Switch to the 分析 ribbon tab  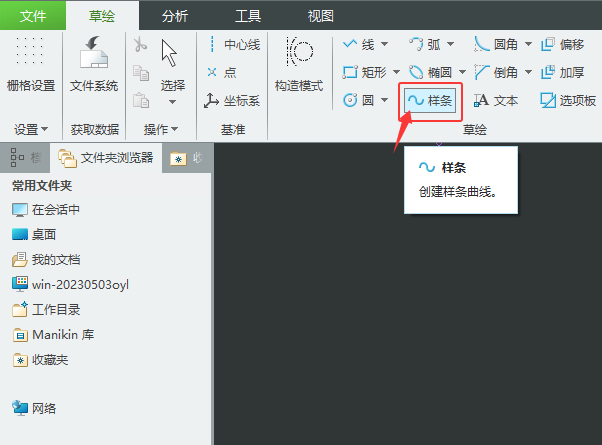coord(175,16)
